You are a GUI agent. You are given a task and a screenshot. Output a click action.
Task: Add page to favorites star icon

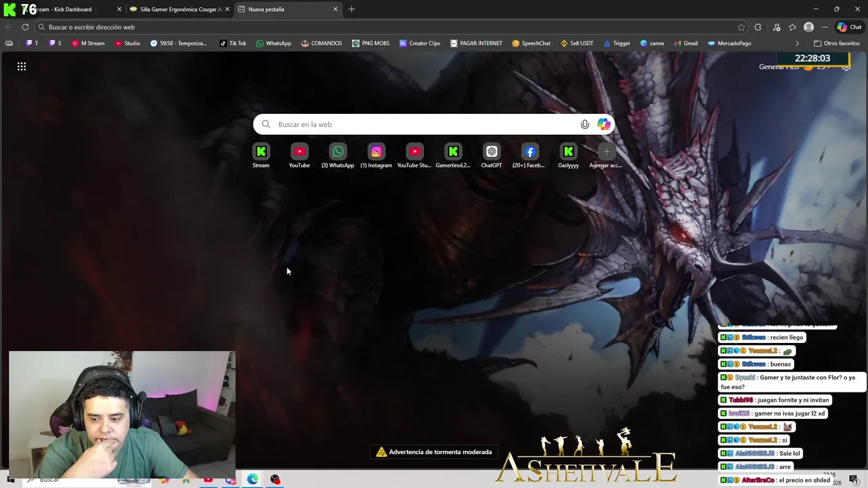[x=741, y=27]
